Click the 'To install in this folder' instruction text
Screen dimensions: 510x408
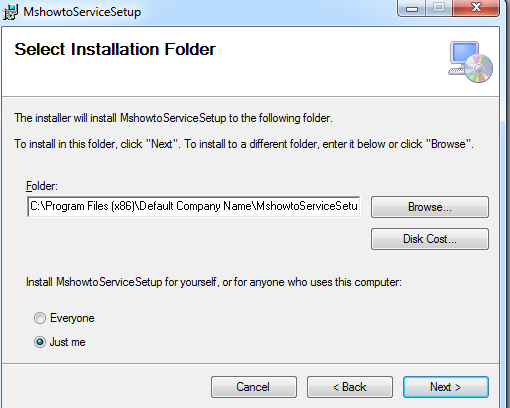244,144
